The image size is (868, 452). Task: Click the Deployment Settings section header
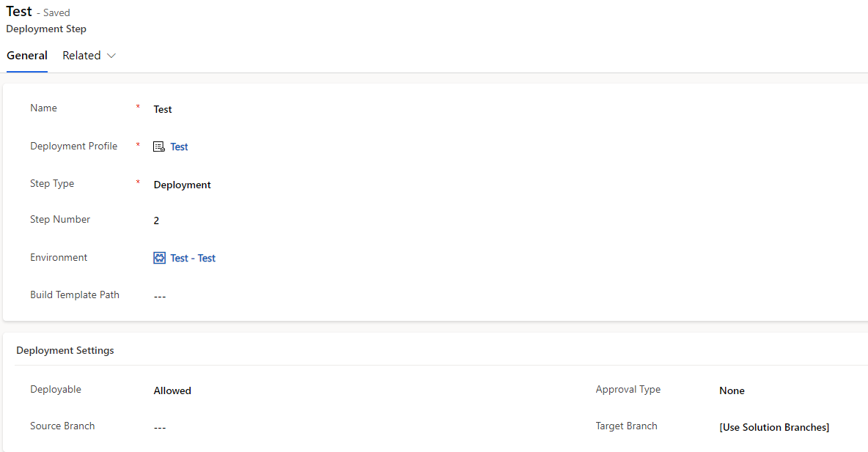click(65, 350)
